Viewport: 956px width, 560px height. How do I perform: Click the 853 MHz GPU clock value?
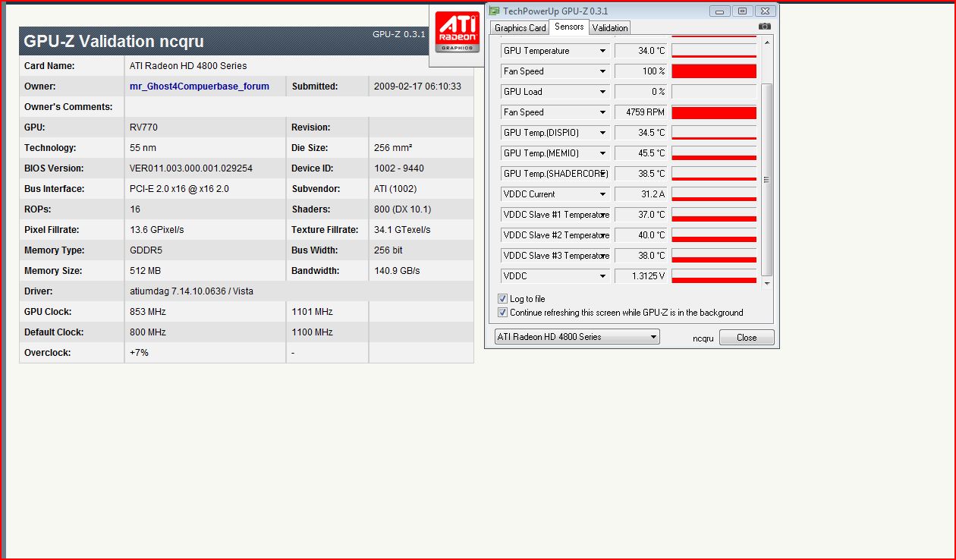pos(148,312)
